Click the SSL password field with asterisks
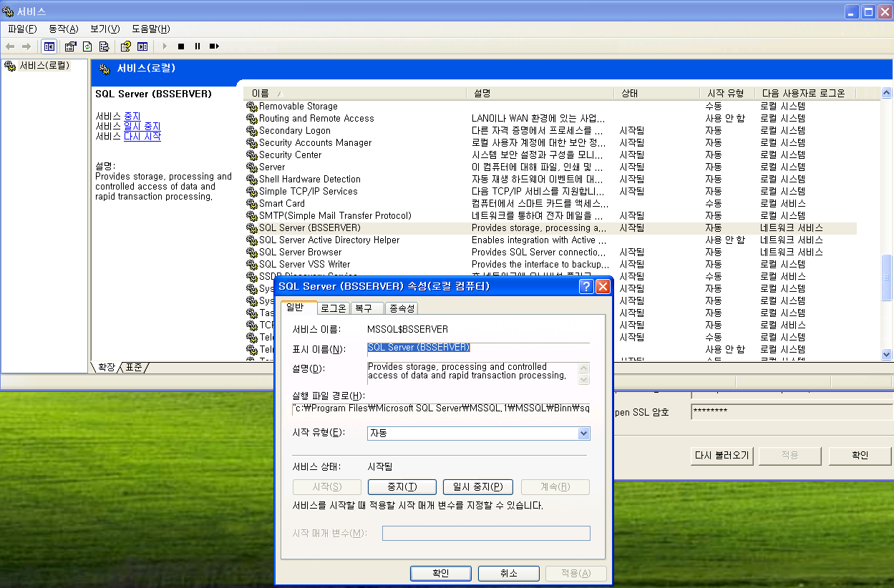Image resolution: width=894 pixels, height=588 pixels. 791,412
